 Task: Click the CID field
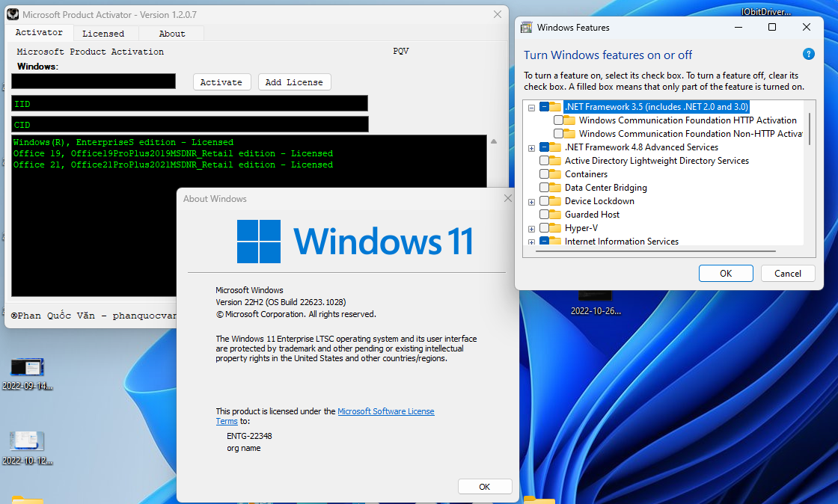click(x=190, y=124)
